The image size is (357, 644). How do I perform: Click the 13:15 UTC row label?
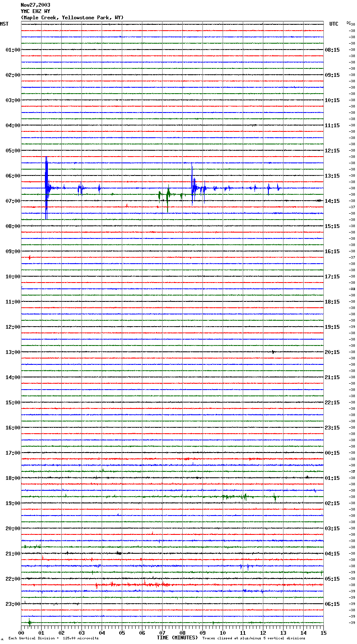332,176
